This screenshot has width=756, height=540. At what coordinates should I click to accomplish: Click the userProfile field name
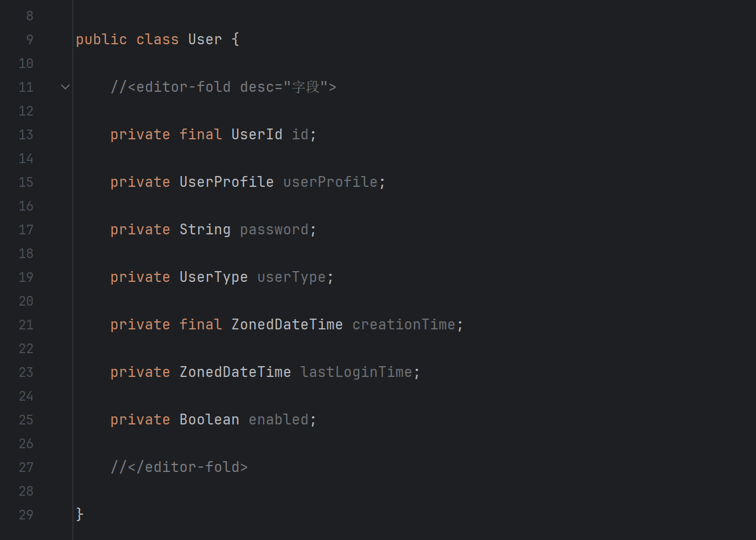click(330, 182)
